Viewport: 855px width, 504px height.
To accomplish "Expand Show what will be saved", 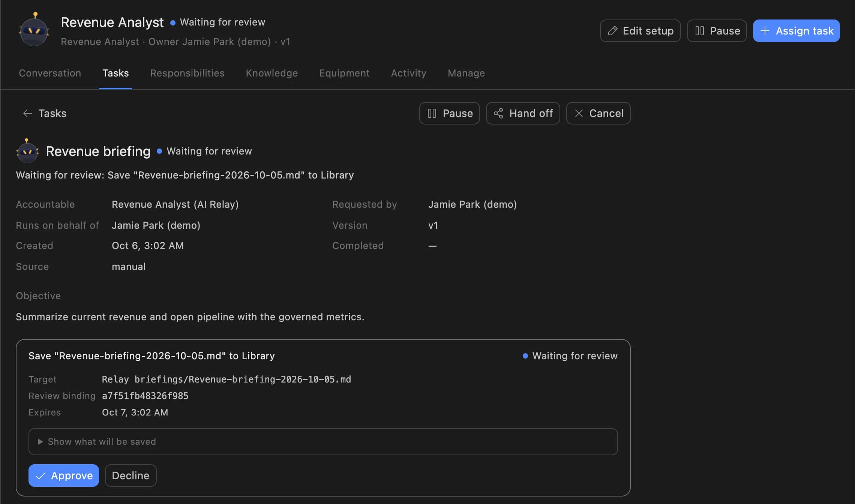I will click(323, 442).
